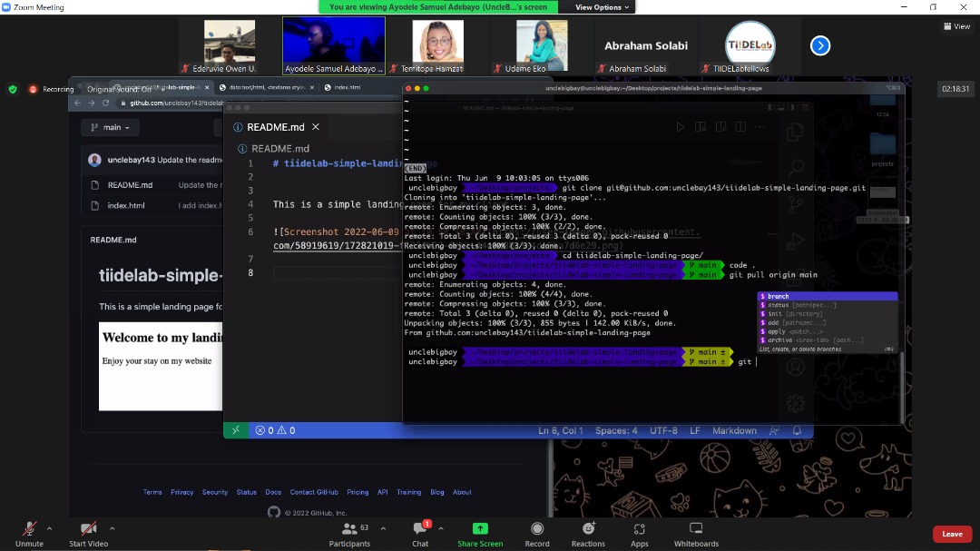
Task: Click the GitHub logo in page footer
Action: pos(274,512)
